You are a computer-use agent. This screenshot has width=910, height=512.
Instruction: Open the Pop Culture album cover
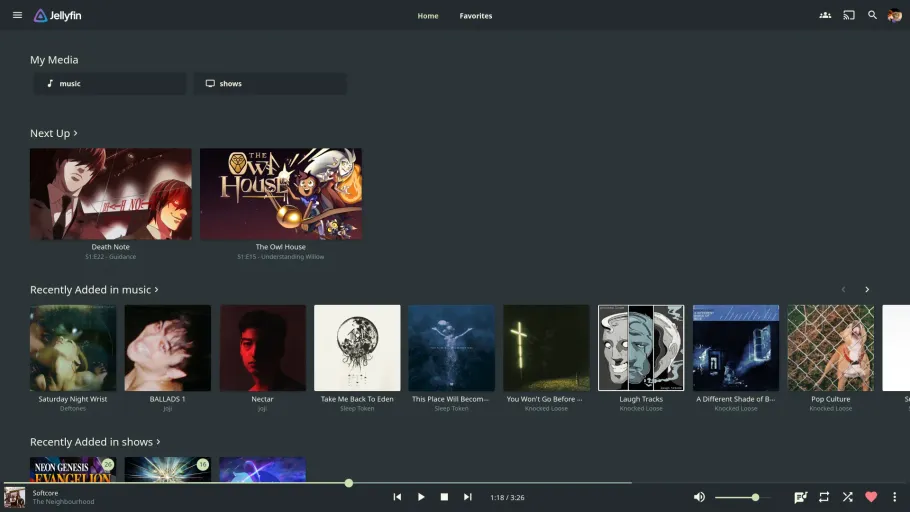[830, 348]
